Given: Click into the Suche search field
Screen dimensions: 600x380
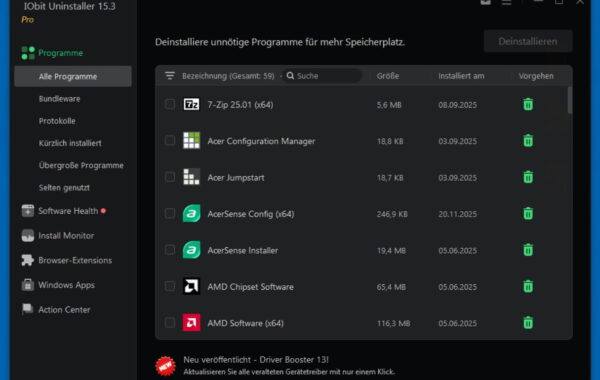Looking at the screenshot, I should [323, 76].
